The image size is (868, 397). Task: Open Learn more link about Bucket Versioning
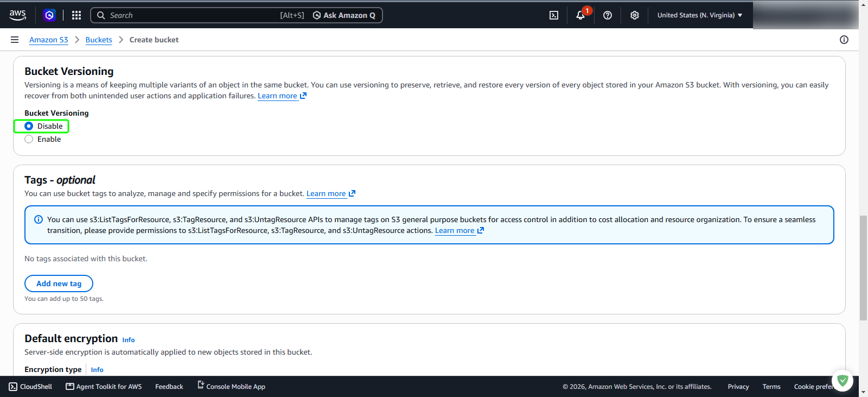tap(282, 96)
